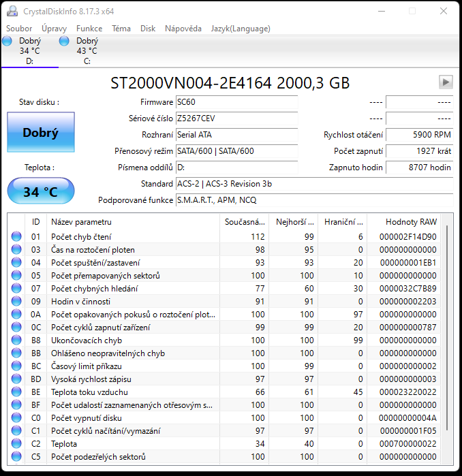The height and width of the screenshot is (476, 462).
Task: Click the Dobrý health status button
Action: (x=41, y=133)
